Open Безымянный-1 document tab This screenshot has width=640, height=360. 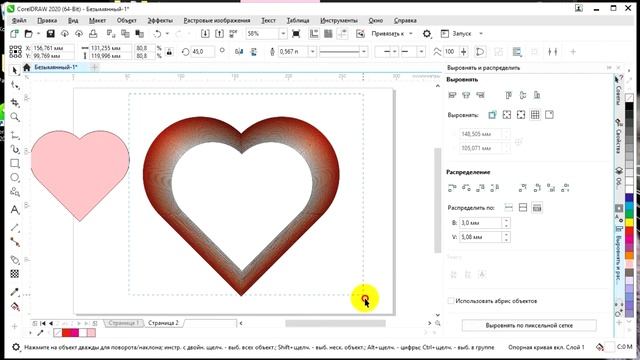[x=56, y=67]
